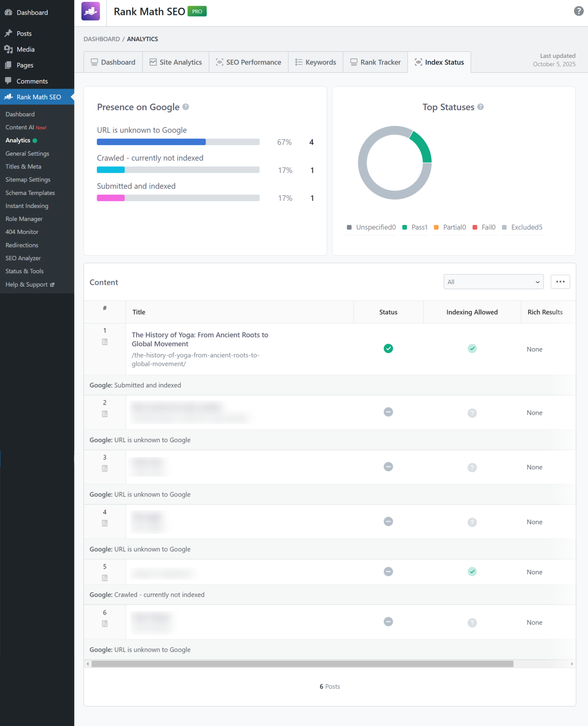Click Indexing Allowed checkmark icon in row 5
Image resolution: width=588 pixels, height=726 pixels.
pos(472,571)
